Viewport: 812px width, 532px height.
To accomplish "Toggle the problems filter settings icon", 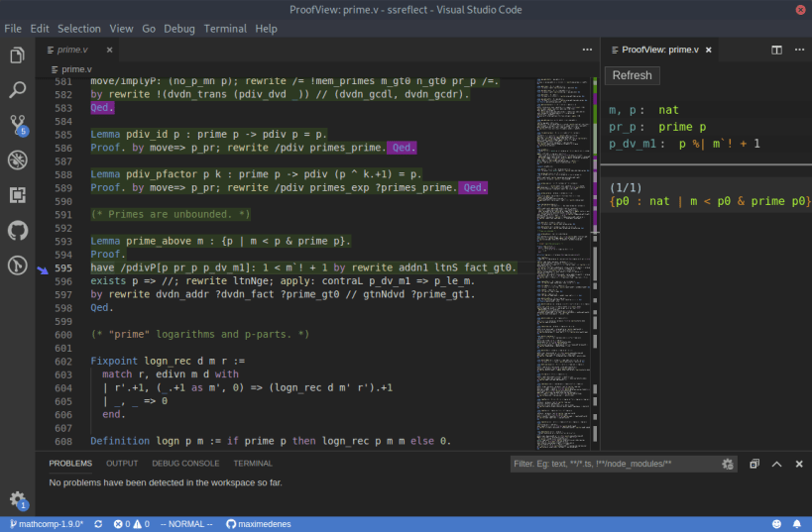I will pos(728,464).
